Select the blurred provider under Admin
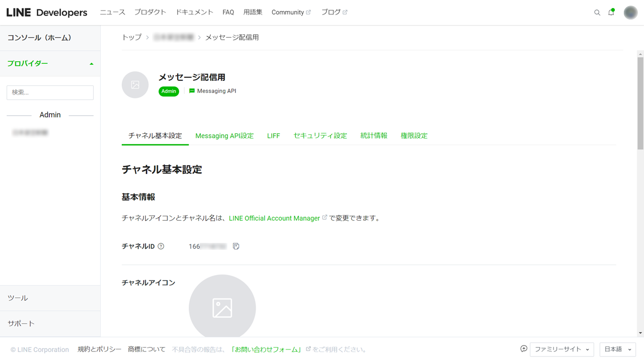This screenshot has height=362, width=644. tap(30, 133)
